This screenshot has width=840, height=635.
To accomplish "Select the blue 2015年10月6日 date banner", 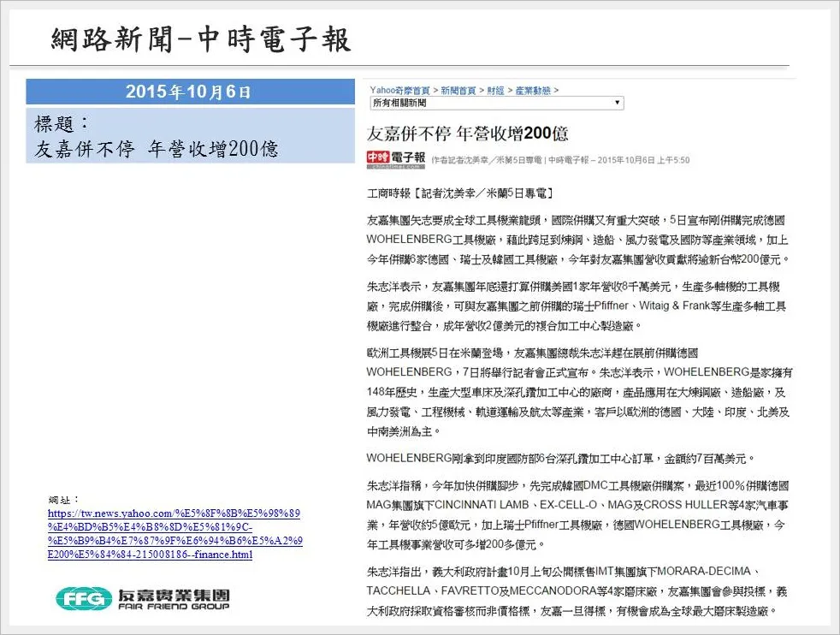I will [189, 92].
